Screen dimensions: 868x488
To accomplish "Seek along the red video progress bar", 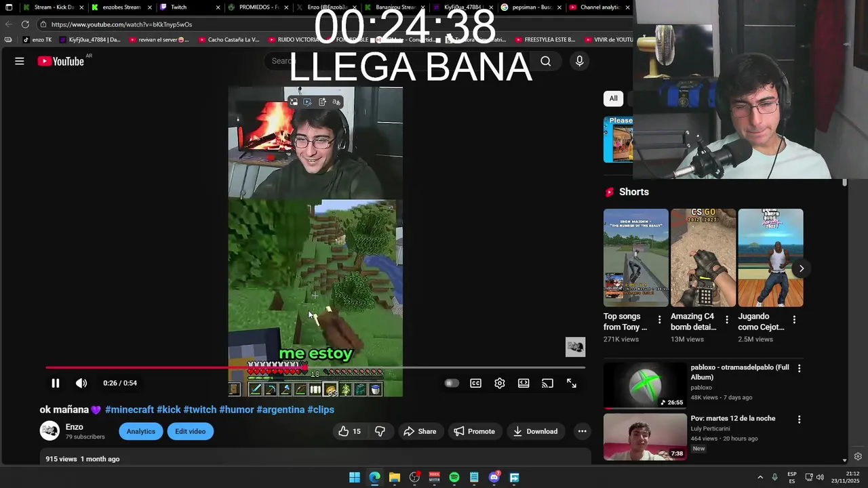I will pos(315,367).
